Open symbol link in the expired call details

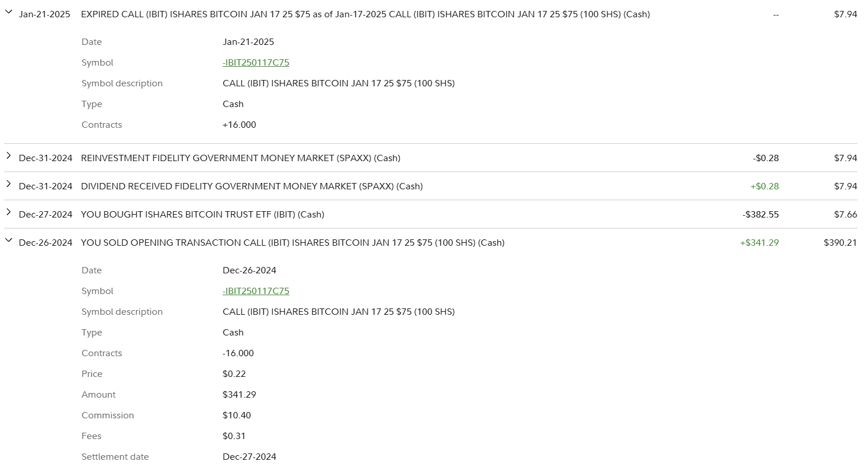point(256,63)
